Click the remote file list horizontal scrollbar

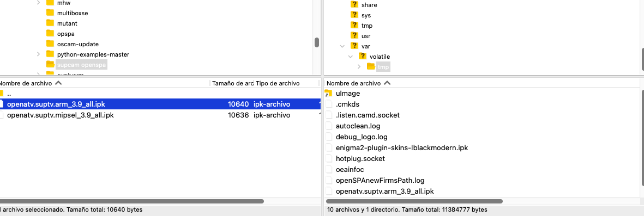coord(414,201)
